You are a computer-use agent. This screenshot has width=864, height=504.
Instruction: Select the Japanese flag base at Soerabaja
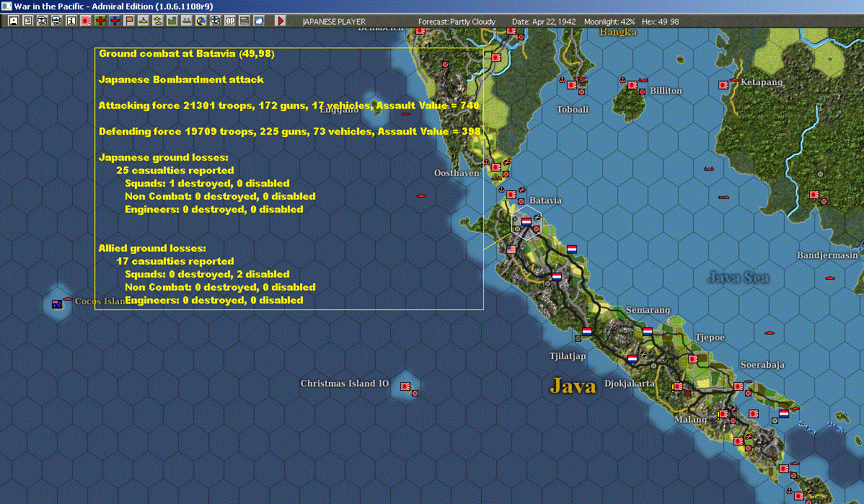pyautogui.click(x=739, y=386)
